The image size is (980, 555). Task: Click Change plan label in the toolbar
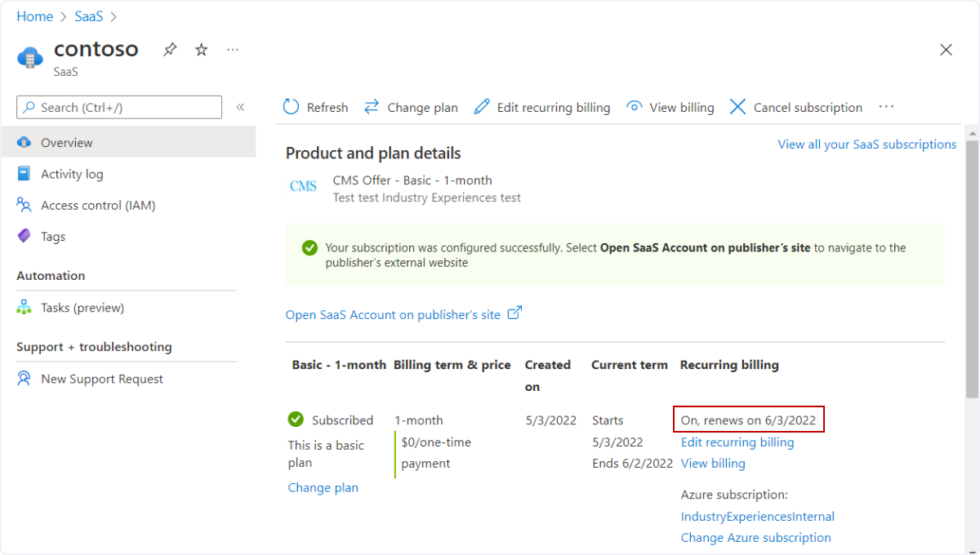tap(422, 108)
